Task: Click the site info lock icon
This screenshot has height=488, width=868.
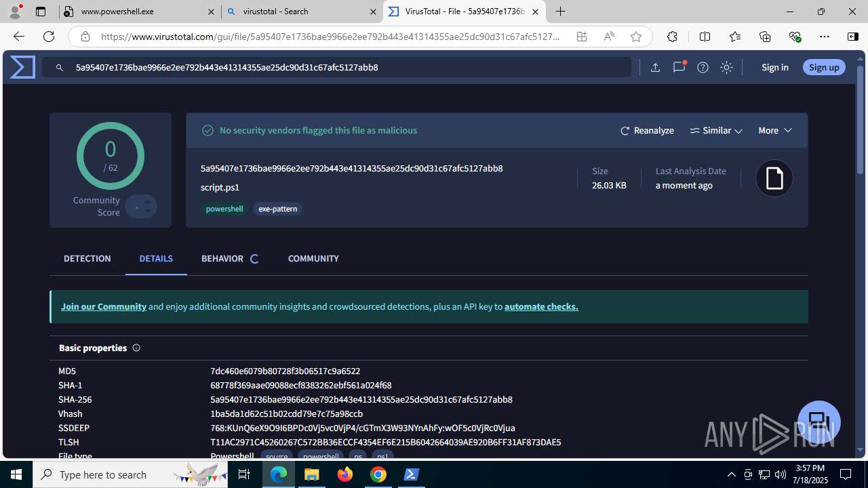Action: pos(85,37)
